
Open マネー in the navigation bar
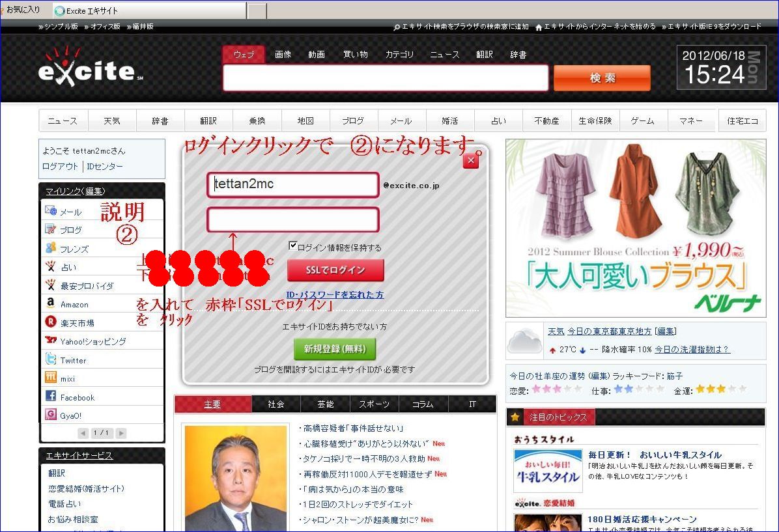tap(691, 120)
